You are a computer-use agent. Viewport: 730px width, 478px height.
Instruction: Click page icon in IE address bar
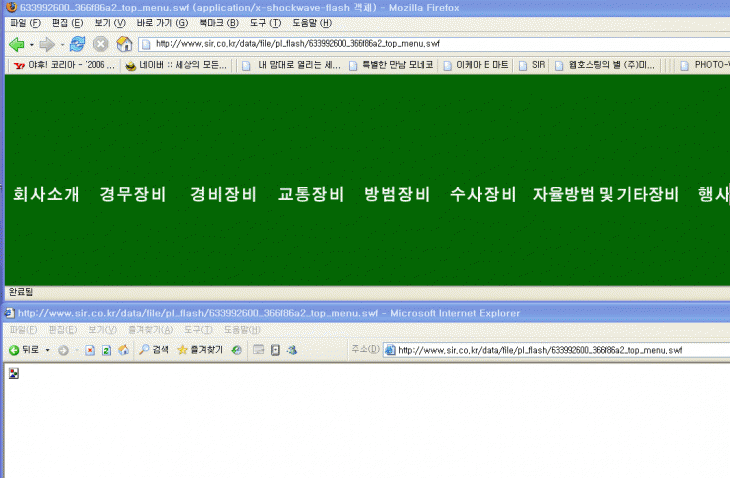tap(390, 350)
